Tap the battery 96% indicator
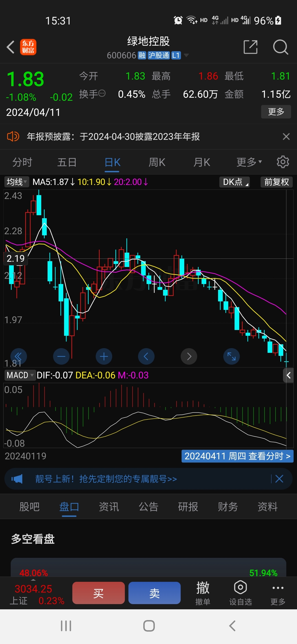 click(x=268, y=21)
